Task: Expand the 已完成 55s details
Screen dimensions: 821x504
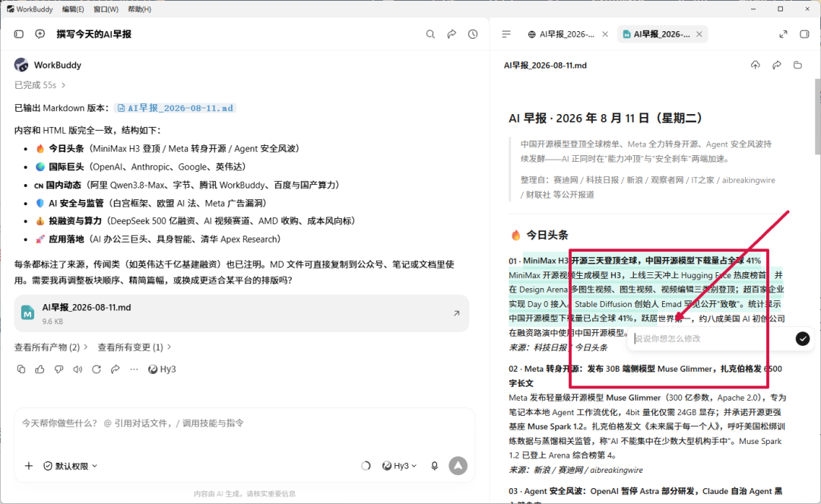Action: tap(40, 85)
